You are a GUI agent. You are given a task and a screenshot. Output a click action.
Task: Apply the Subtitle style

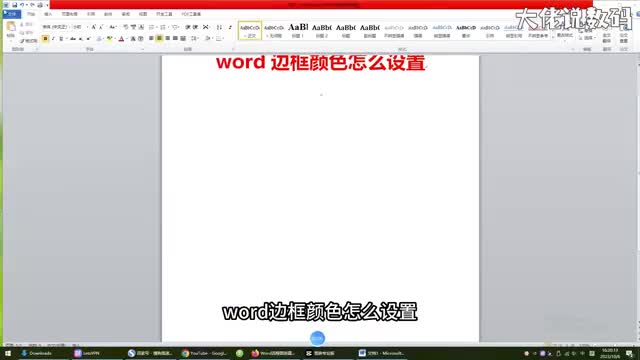click(x=370, y=31)
